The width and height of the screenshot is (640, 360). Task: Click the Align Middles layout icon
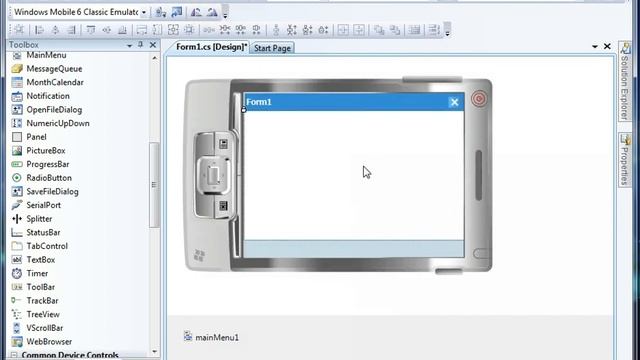click(x=107, y=30)
